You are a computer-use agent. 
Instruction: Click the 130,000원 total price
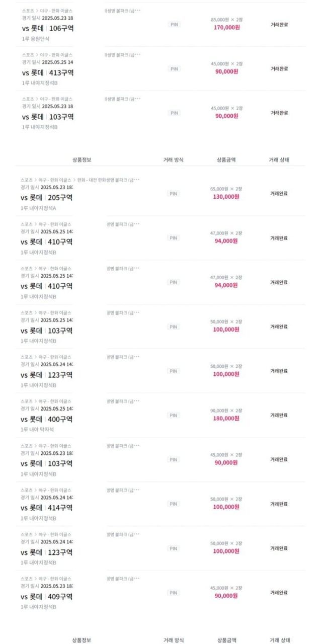tap(226, 197)
